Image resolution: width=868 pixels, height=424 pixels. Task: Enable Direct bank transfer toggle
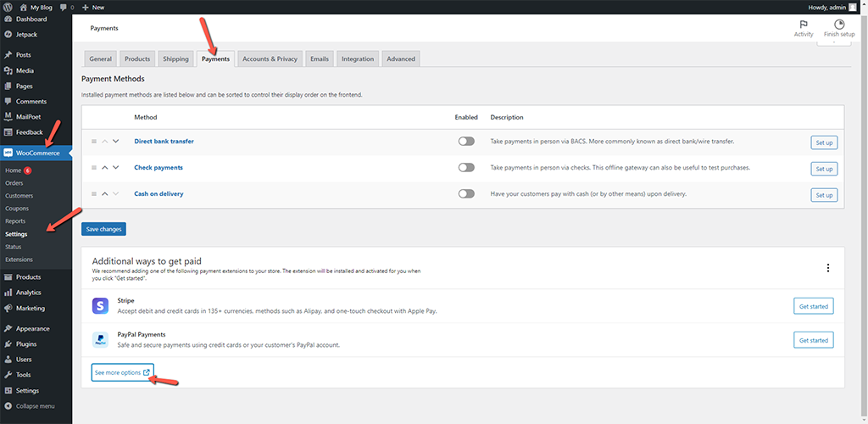[466, 141]
